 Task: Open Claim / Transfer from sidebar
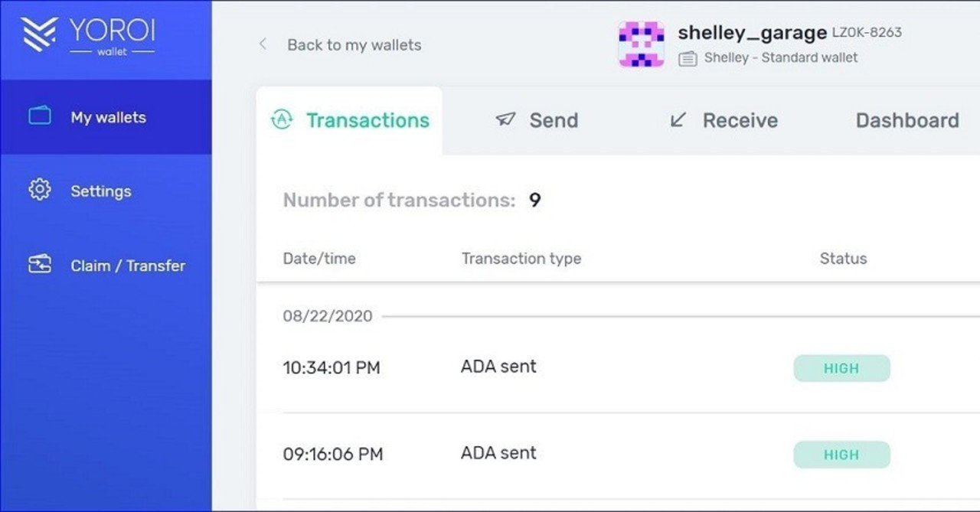coord(128,266)
